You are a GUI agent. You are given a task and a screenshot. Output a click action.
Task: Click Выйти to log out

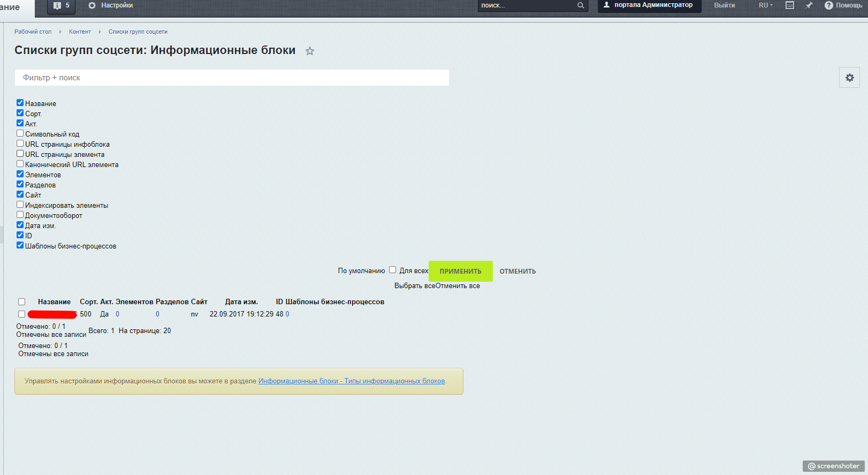pyautogui.click(x=724, y=5)
